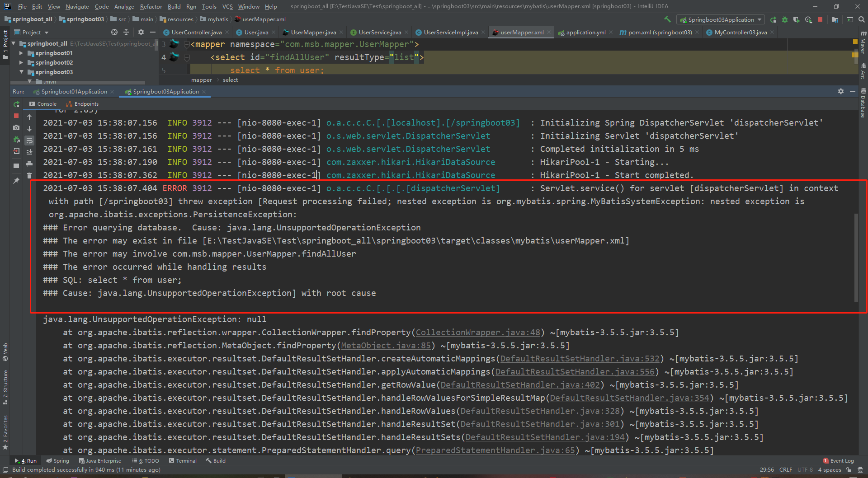Enable scroll to end in console

29,152
